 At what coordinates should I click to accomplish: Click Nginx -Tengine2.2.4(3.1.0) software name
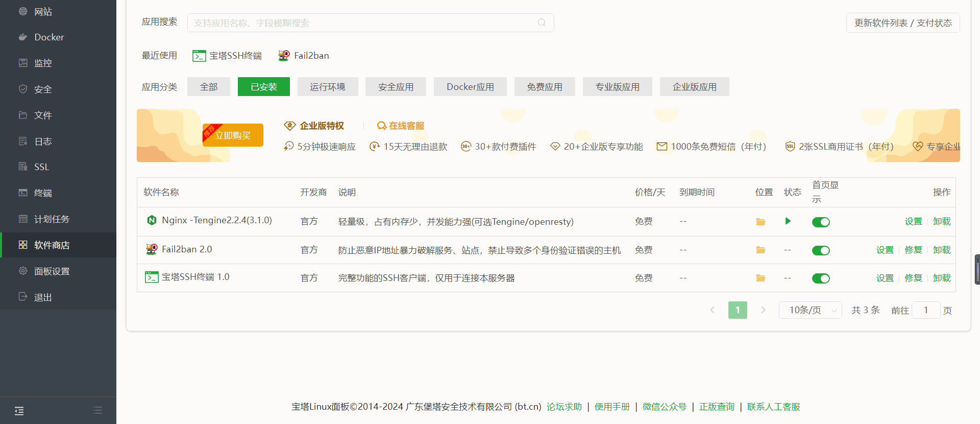point(217,220)
